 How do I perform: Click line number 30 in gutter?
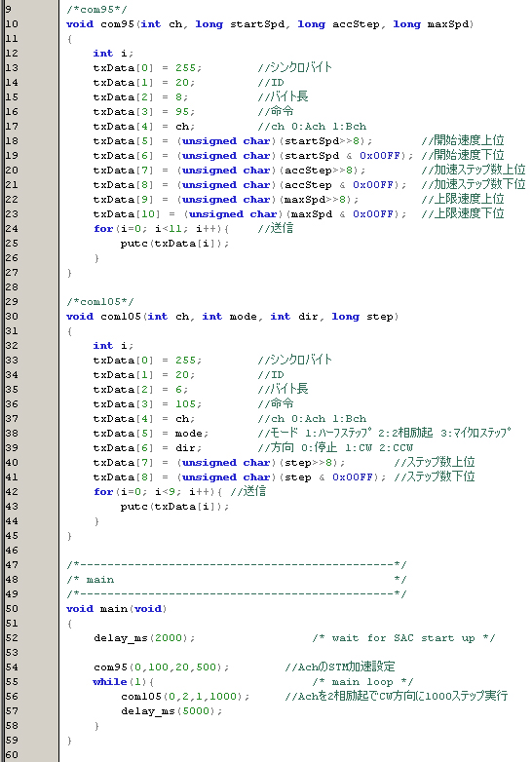click(x=12, y=317)
